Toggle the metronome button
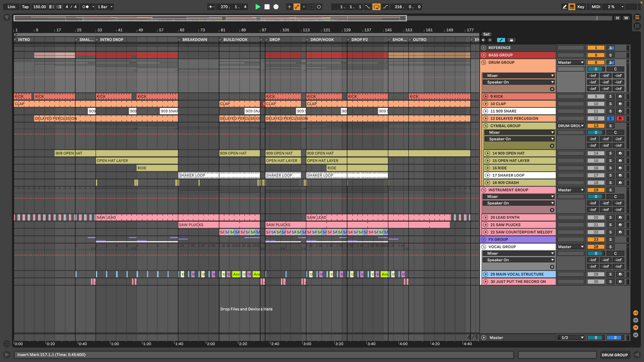The image size is (644, 362). tap(85, 7)
